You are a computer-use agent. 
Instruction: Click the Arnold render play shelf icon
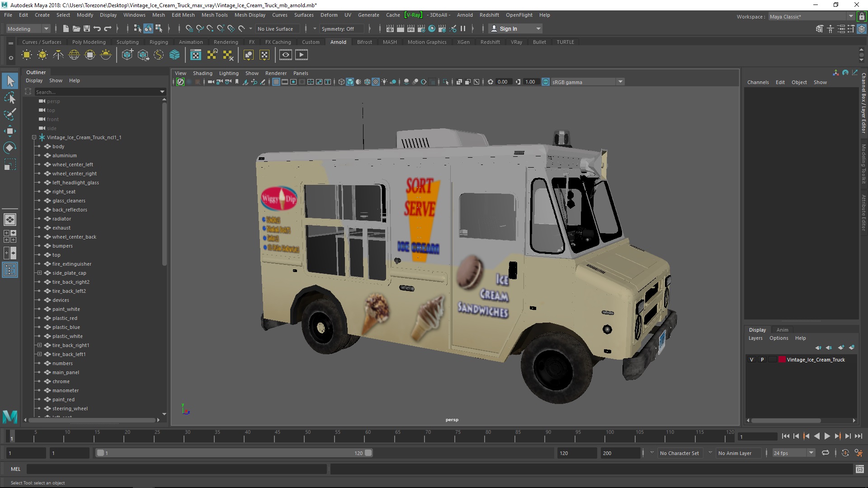pos(301,55)
